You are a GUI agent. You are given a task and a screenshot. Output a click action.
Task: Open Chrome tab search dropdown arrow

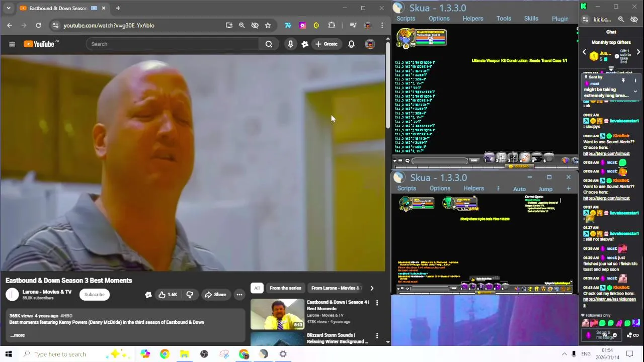pyautogui.click(x=9, y=8)
